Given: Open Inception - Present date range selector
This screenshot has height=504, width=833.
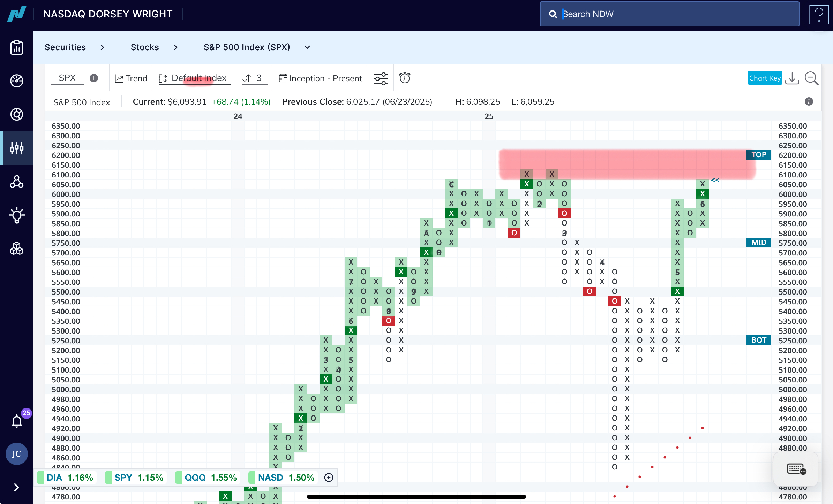Looking at the screenshot, I should [x=321, y=78].
